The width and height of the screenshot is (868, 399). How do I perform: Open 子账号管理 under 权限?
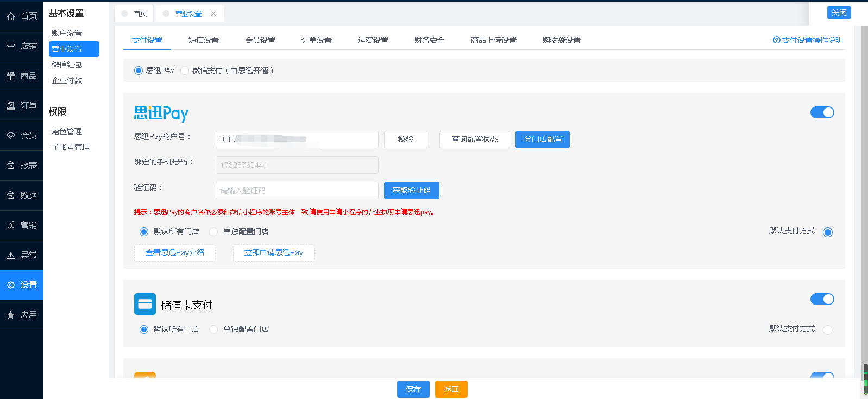click(x=71, y=147)
